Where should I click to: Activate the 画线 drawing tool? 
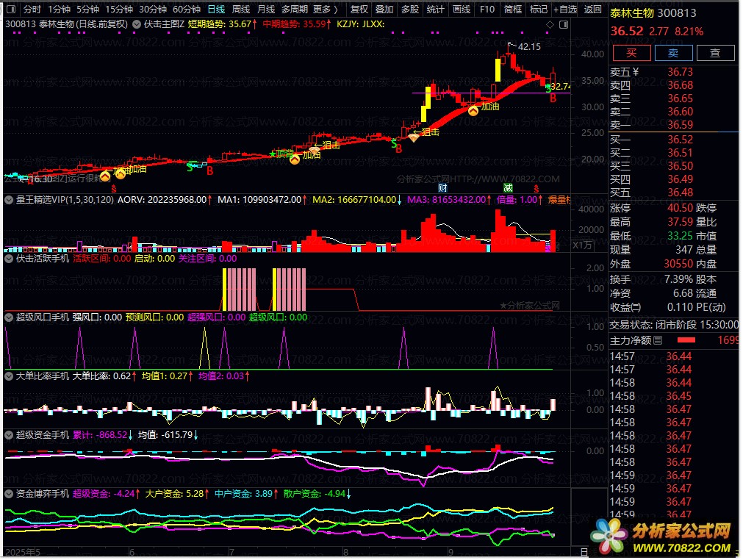coord(461,9)
